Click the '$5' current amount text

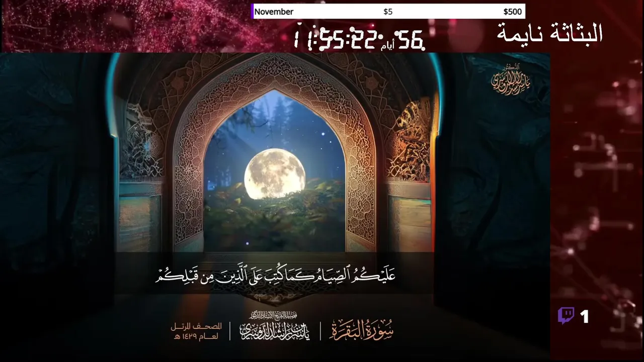(x=388, y=12)
